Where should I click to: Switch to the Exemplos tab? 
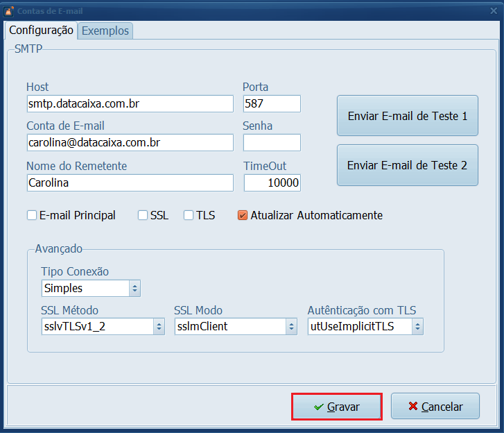click(x=104, y=31)
